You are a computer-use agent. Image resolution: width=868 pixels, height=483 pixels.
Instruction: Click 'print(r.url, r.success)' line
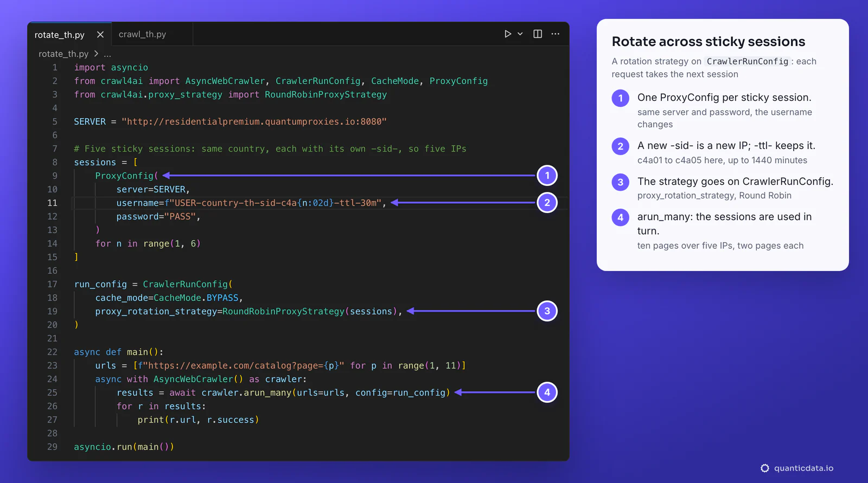tap(199, 420)
